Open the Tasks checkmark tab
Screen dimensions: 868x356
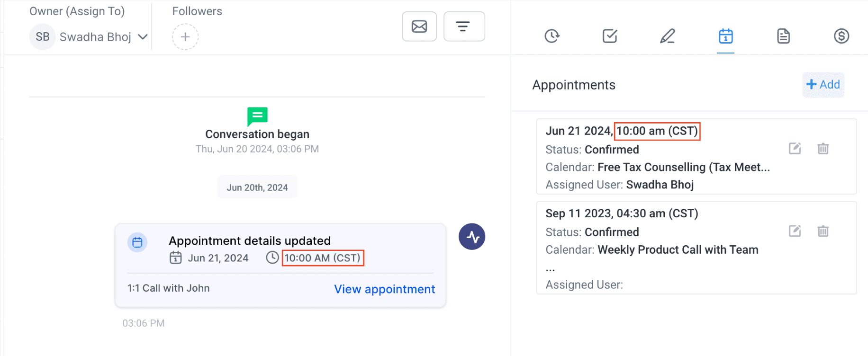(610, 36)
